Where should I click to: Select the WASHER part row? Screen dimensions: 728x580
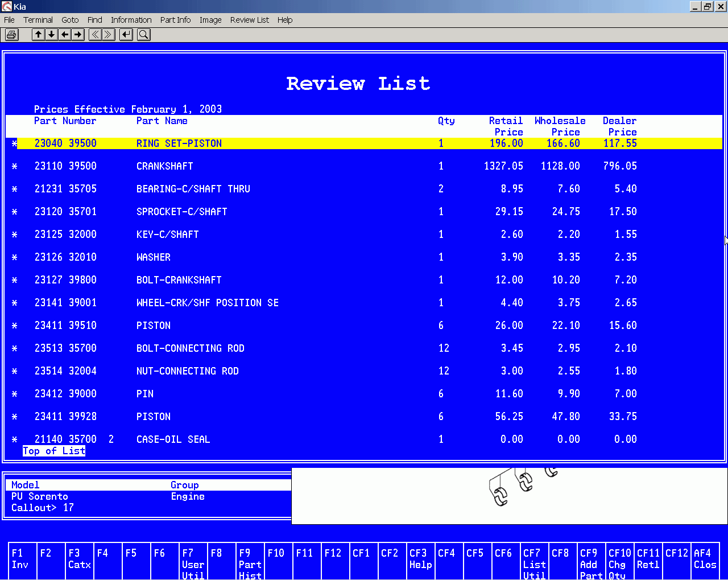point(364,257)
